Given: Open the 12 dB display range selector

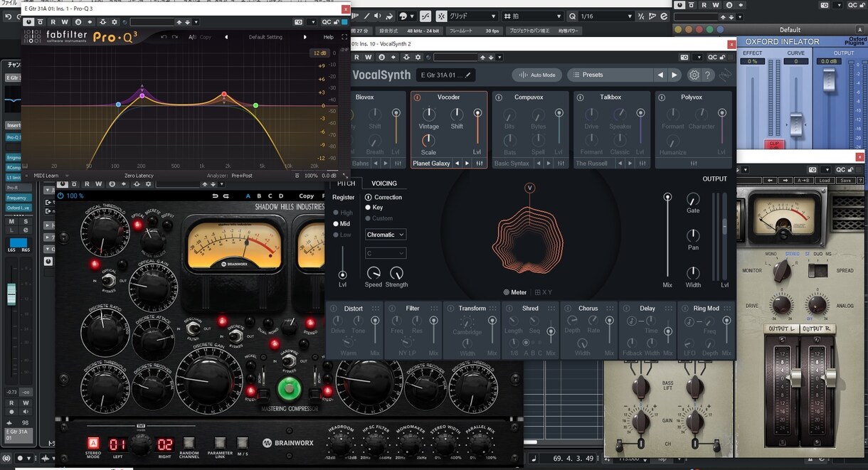Looking at the screenshot, I should click(318, 53).
